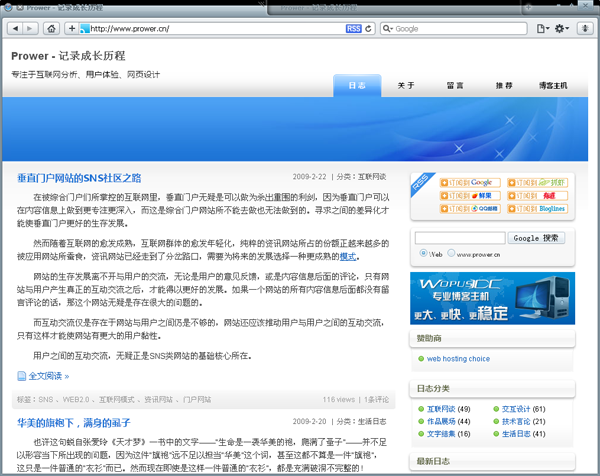
Task: Open article 垂直门户网站的SNS社区之路
Action: [x=79, y=178]
